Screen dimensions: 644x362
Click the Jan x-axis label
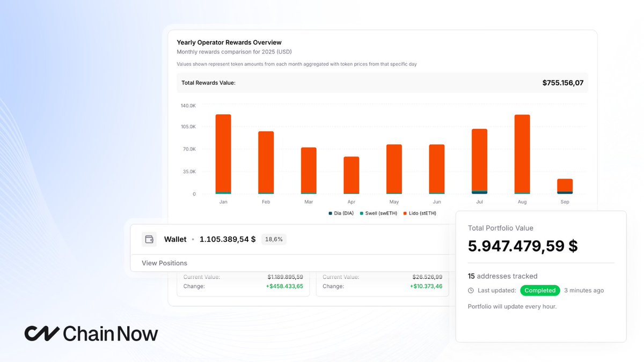[223, 202]
